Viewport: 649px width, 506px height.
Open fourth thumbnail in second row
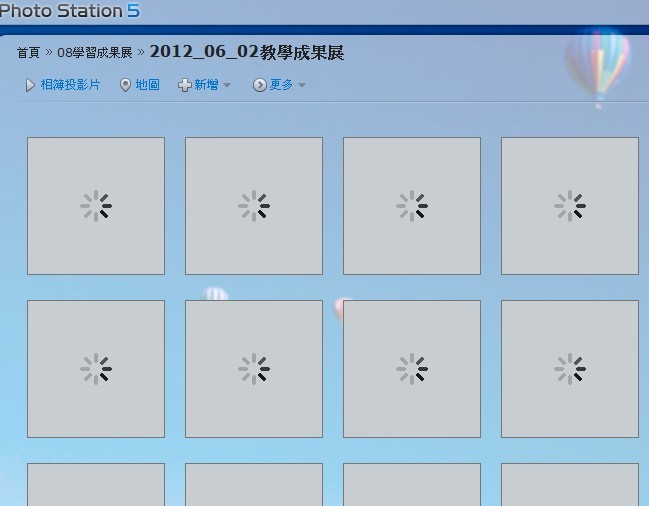click(x=570, y=369)
